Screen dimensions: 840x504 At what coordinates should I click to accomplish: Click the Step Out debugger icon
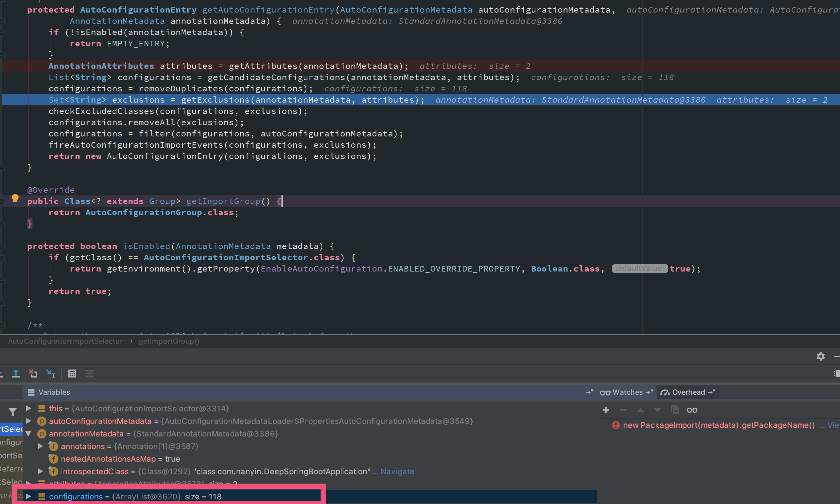click(x=16, y=374)
